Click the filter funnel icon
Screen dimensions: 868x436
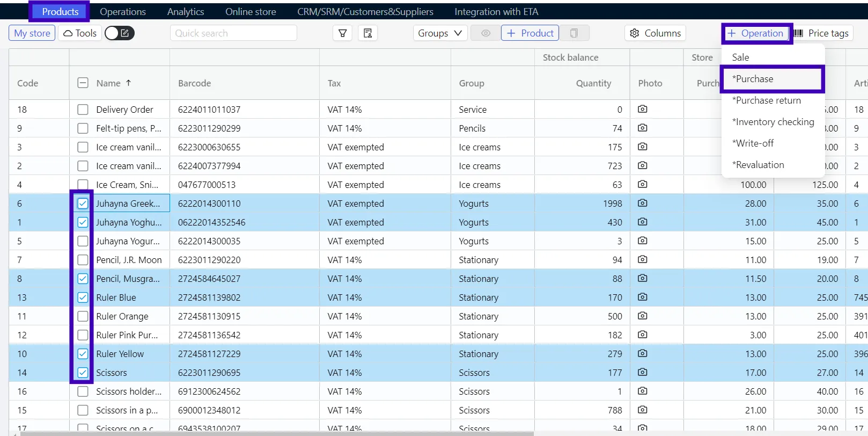click(x=342, y=33)
